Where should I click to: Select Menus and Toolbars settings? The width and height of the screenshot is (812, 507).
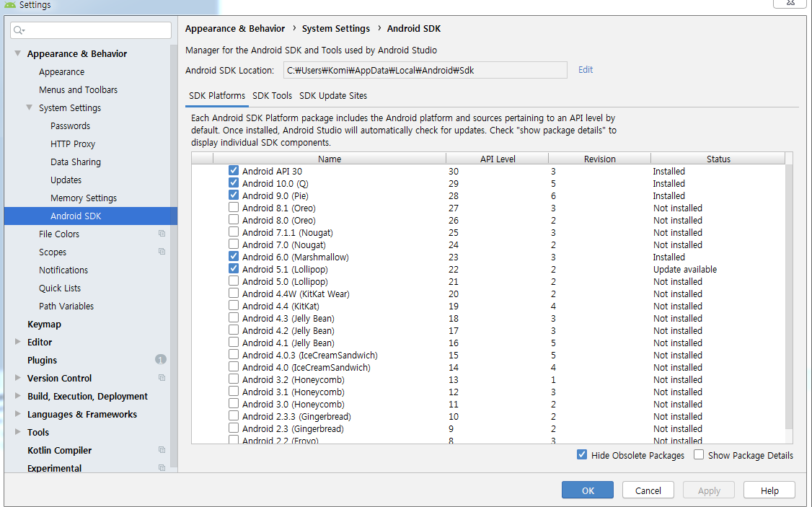78,89
